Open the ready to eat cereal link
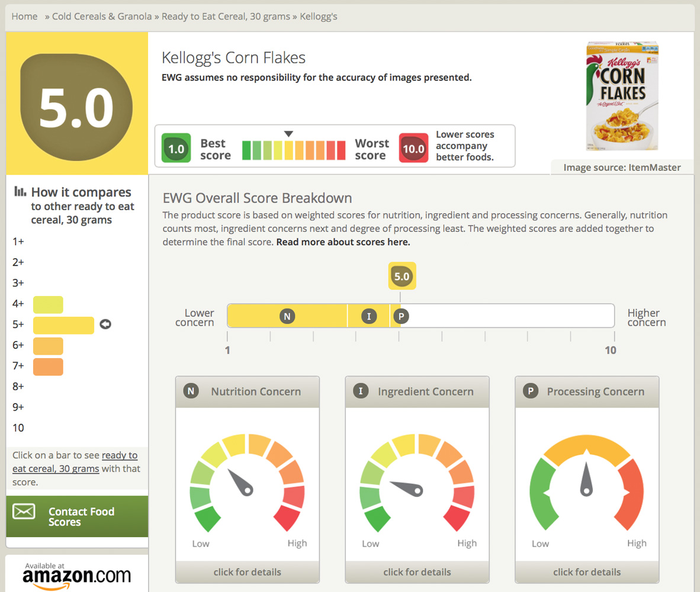 point(75,462)
